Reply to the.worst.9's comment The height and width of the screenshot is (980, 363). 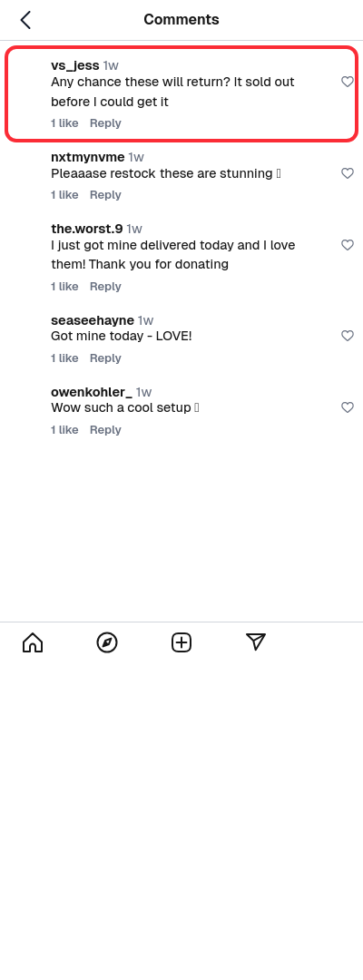[x=105, y=286]
